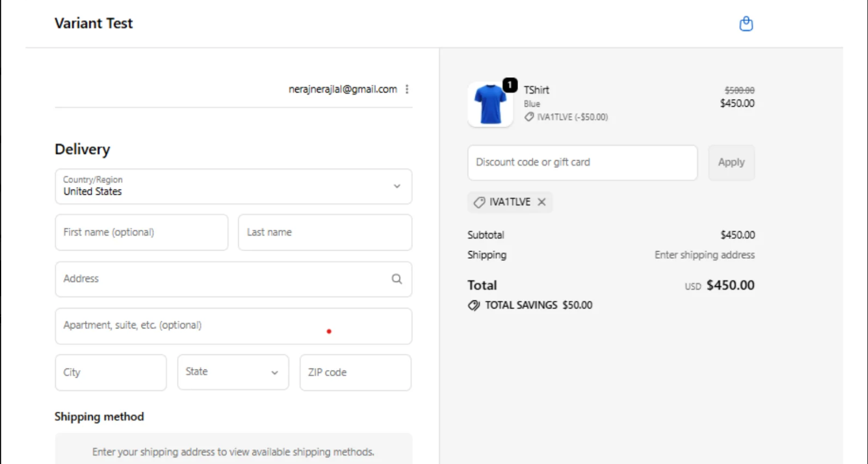Click the USD $450.00 total value
The height and width of the screenshot is (464, 868).
(x=720, y=286)
